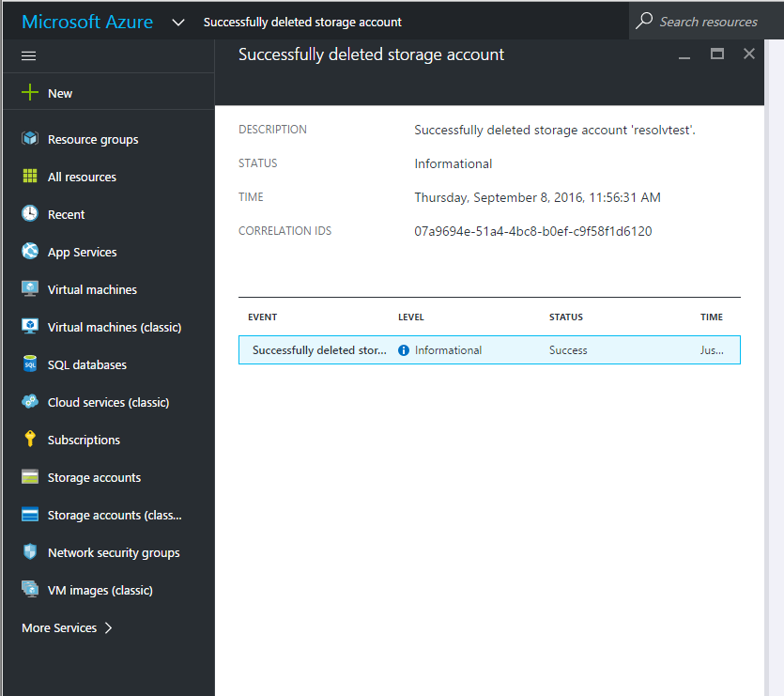Click the Microsoft Azure logo link
The image size is (784, 696).
pyautogui.click(x=87, y=22)
